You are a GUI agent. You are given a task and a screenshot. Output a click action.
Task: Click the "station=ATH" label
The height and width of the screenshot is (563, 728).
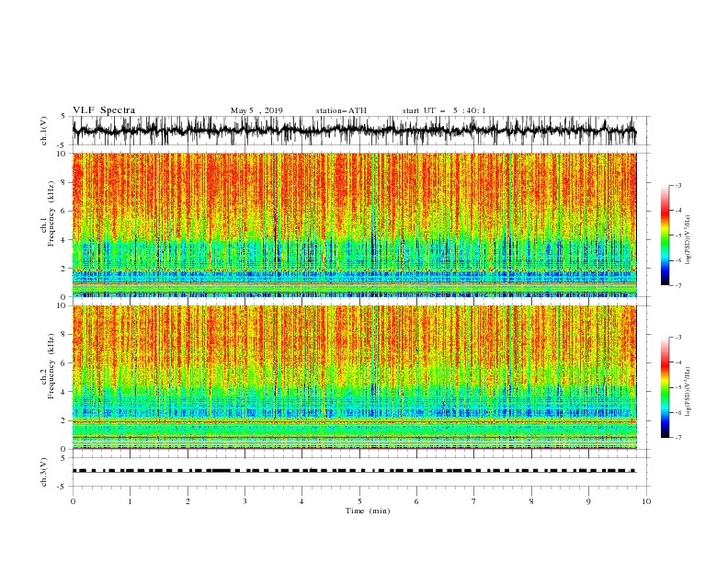coord(341,110)
